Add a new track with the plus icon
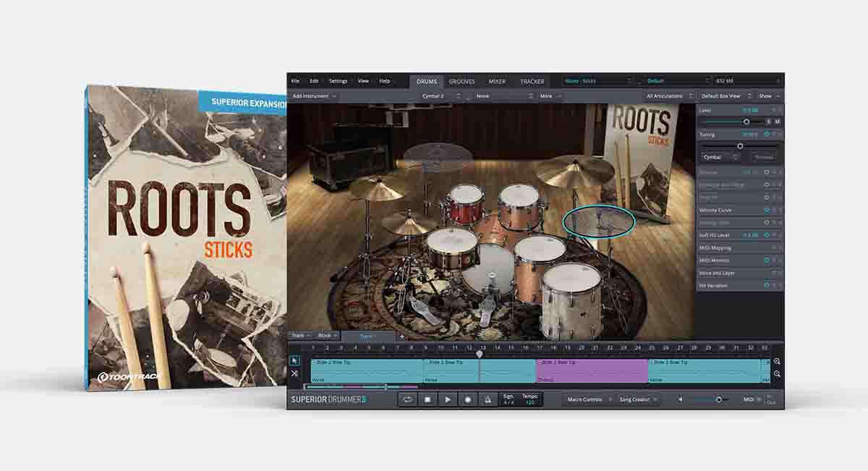This screenshot has height=471, width=868. click(402, 336)
